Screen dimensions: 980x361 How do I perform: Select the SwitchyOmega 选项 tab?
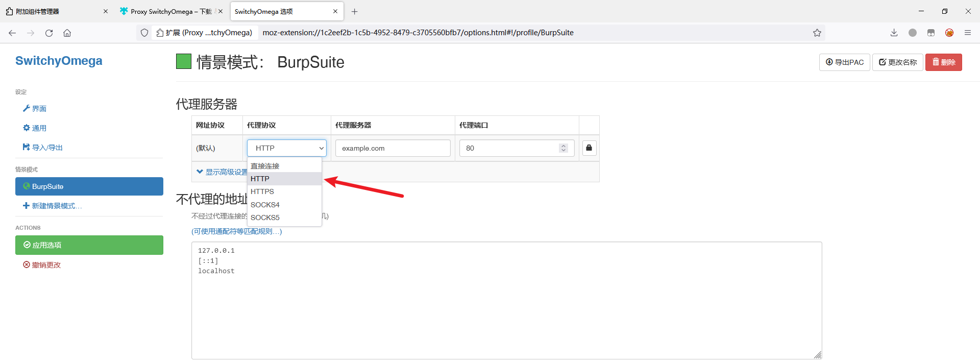(287, 11)
